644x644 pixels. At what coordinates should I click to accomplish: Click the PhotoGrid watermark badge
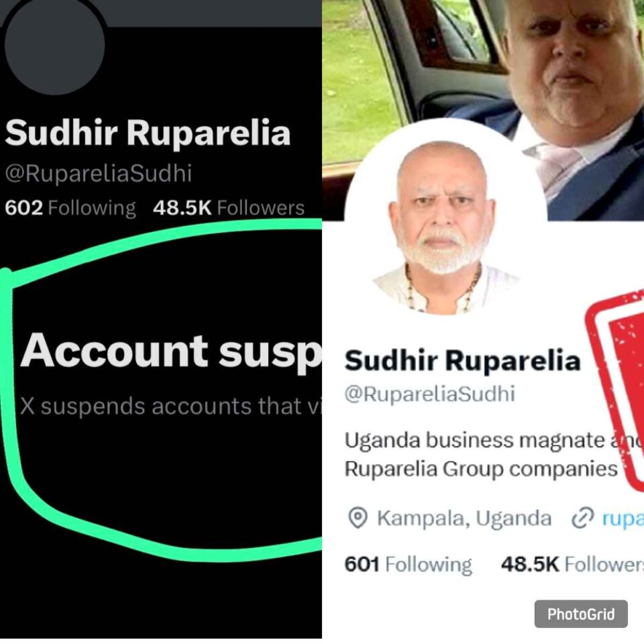(x=581, y=614)
